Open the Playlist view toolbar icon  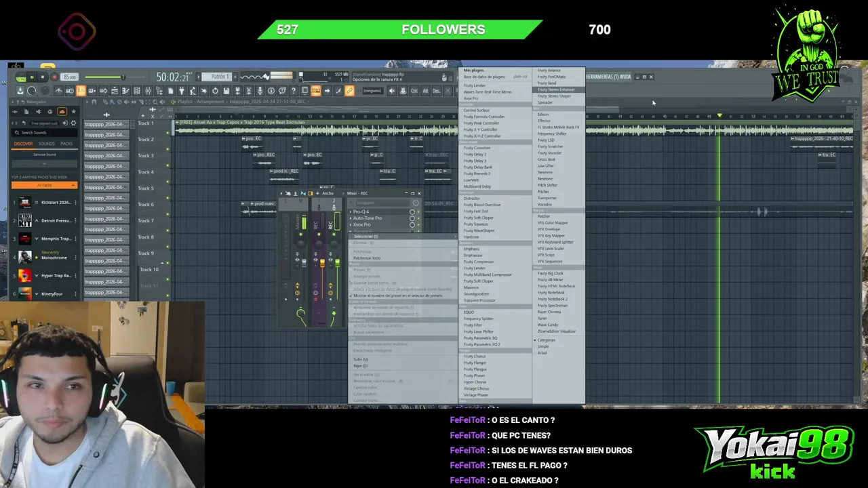click(115, 91)
